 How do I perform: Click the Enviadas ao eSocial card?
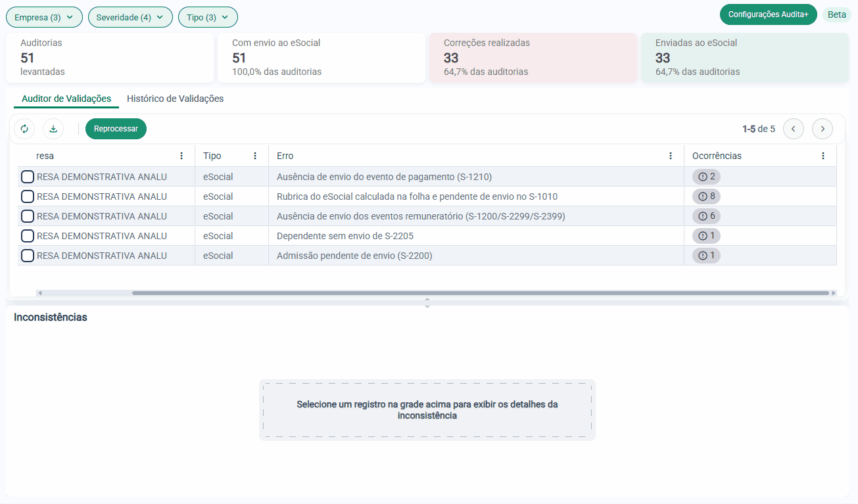(745, 58)
